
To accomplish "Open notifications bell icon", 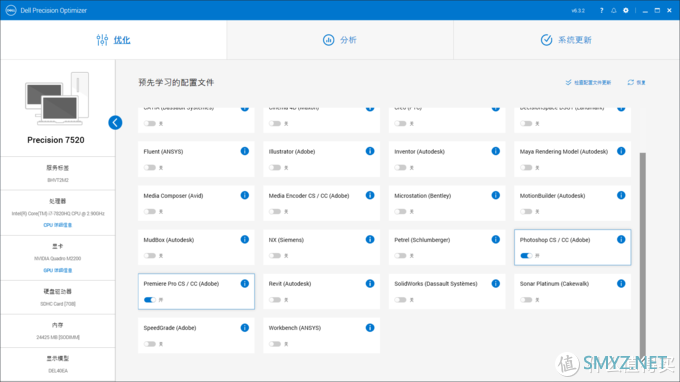I will coord(614,10).
